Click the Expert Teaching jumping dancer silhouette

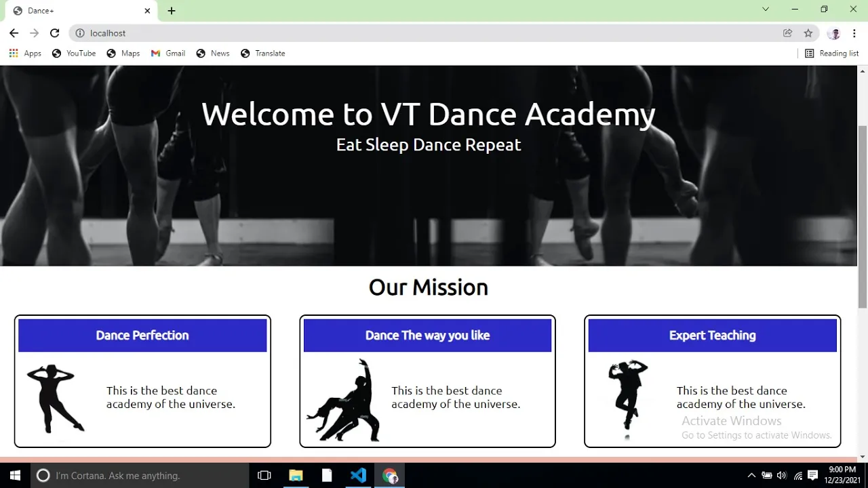[x=629, y=399]
